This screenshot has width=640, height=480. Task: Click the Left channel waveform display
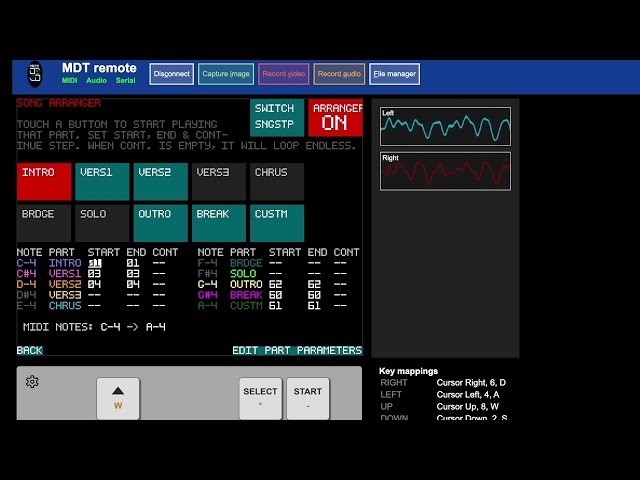pos(445,127)
